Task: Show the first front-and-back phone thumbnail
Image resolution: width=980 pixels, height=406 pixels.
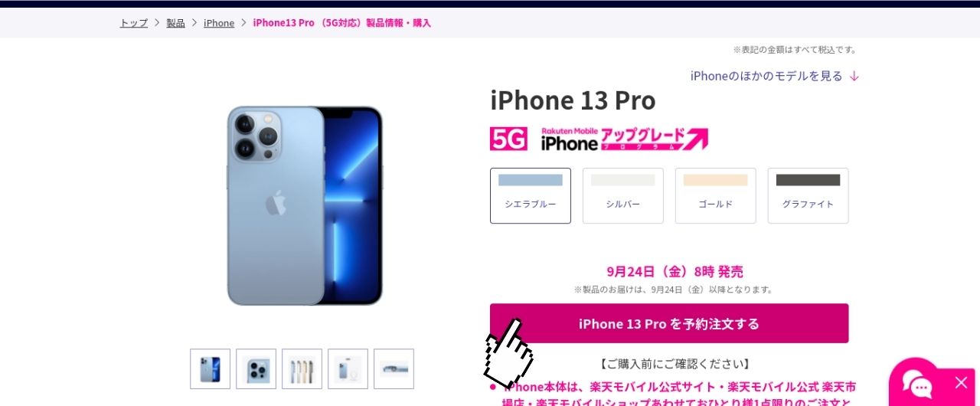Action: click(210, 369)
